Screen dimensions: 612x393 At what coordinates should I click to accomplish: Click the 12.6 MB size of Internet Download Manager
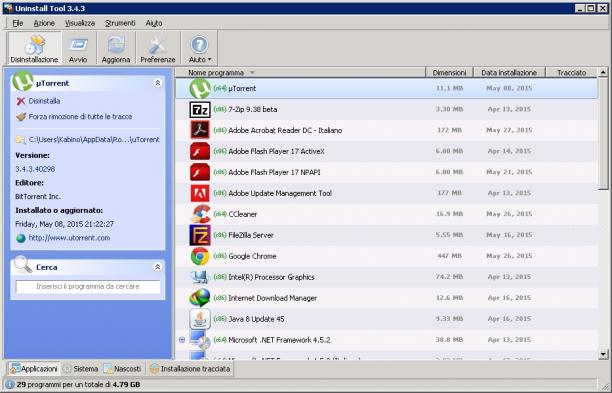pyautogui.click(x=450, y=298)
